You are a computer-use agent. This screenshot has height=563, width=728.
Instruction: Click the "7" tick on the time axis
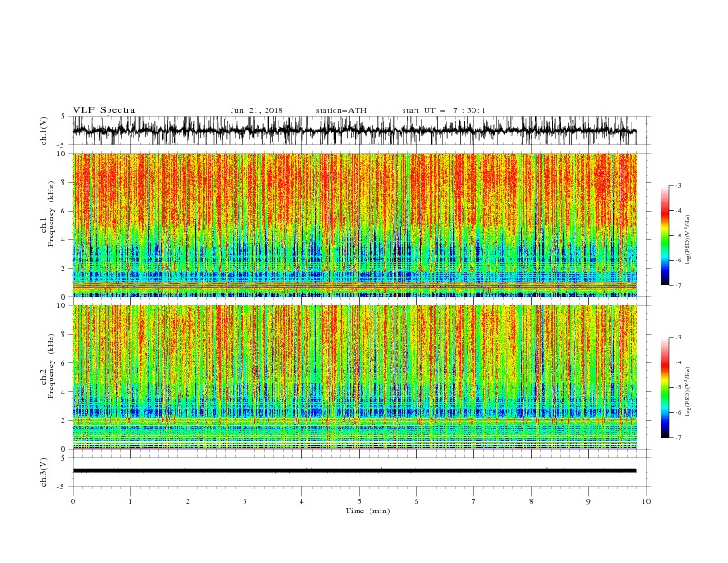[x=474, y=501]
